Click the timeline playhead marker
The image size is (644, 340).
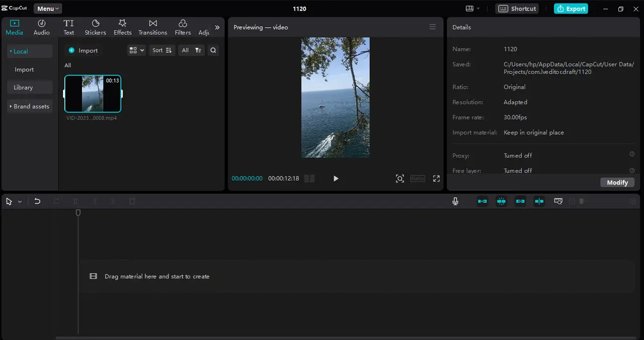pyautogui.click(x=78, y=213)
